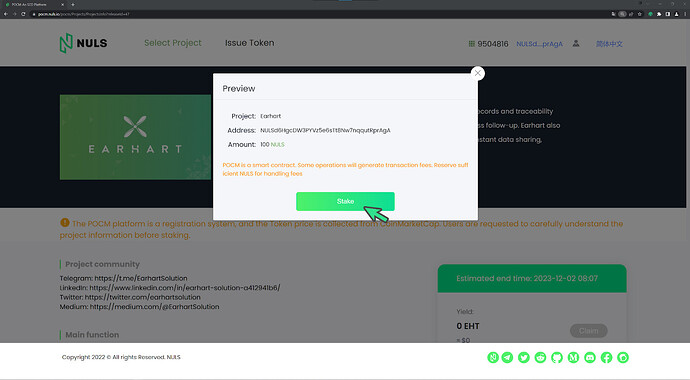Confirm with the green Stake button
The height and width of the screenshot is (380, 690).
click(345, 201)
